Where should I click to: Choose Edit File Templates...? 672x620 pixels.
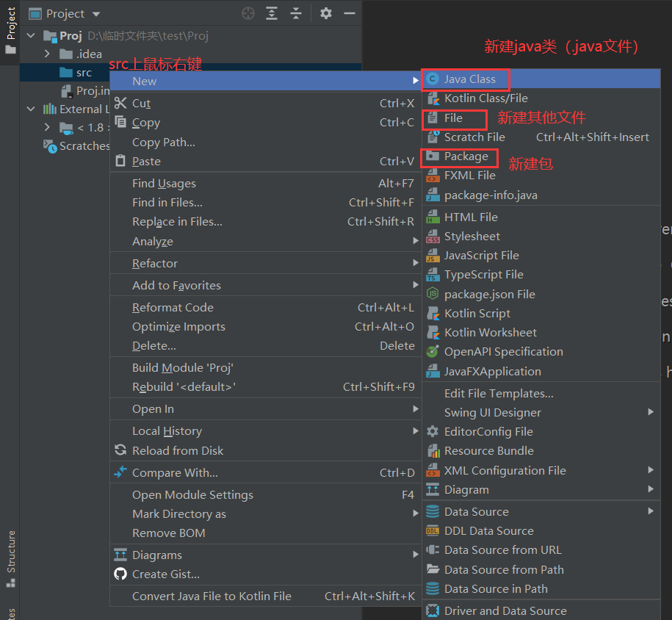point(541,393)
